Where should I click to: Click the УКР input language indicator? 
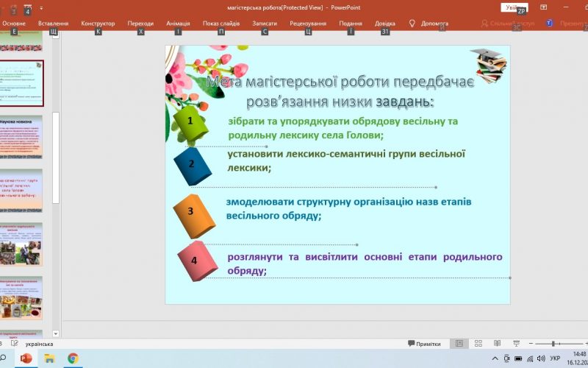[555, 358]
